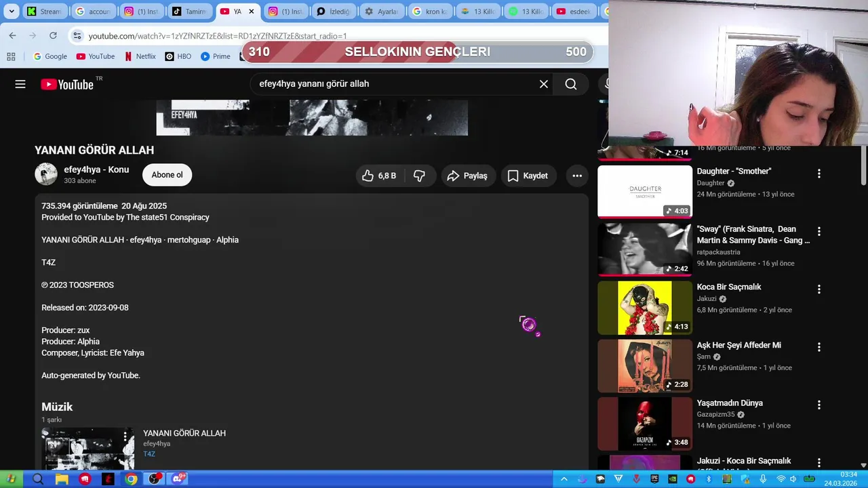
Task: Click the YouTube logo to go home
Action: 66,84
